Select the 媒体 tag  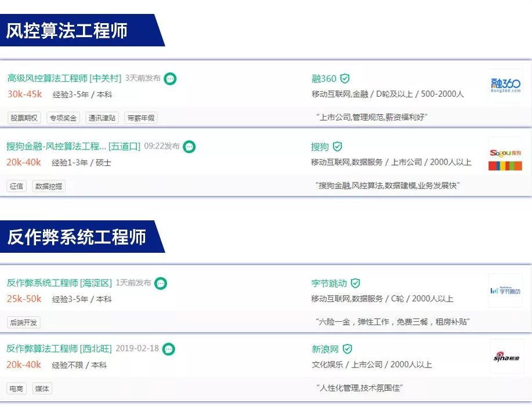coord(42,388)
